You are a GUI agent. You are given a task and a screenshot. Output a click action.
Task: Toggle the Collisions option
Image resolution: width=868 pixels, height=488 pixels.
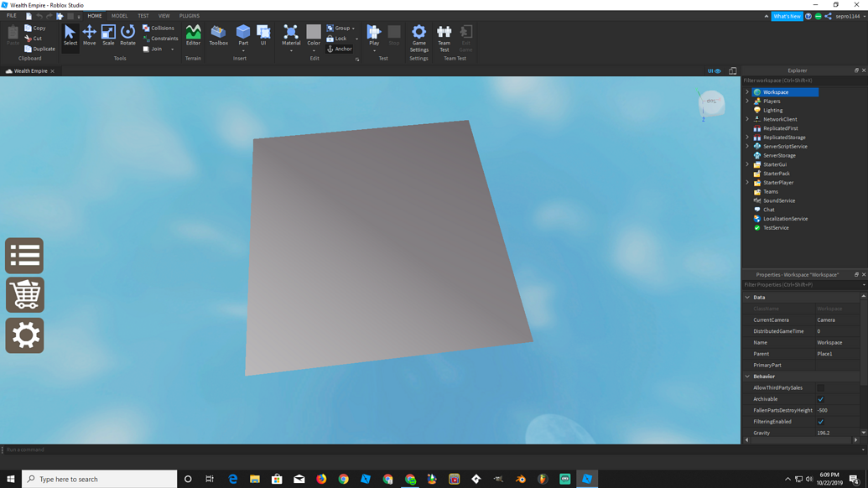[x=159, y=28]
